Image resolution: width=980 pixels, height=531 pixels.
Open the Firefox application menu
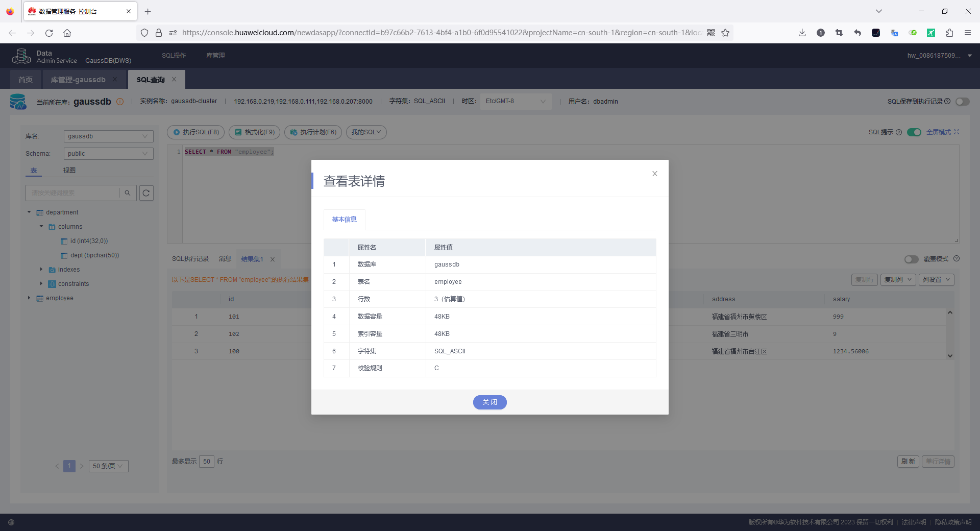click(x=967, y=33)
